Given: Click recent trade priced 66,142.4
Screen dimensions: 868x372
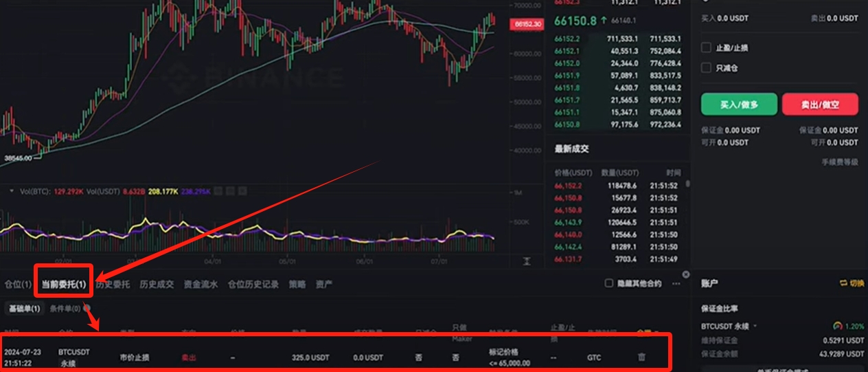Looking at the screenshot, I should click(567, 246).
